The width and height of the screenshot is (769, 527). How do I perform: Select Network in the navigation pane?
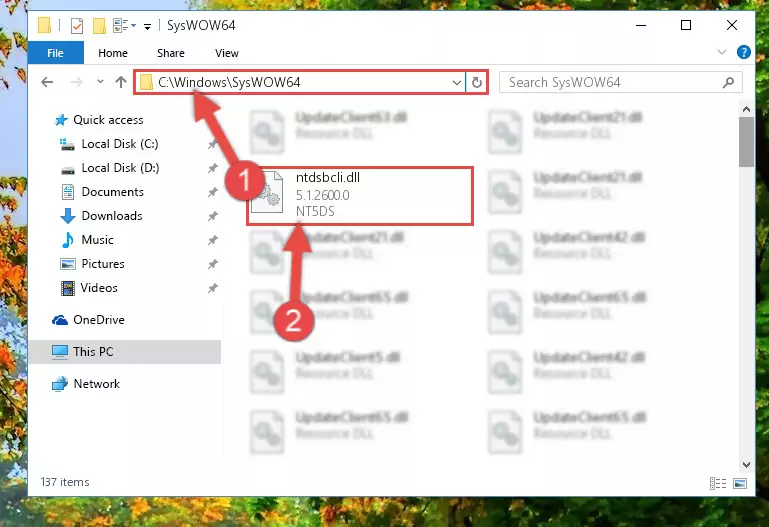pos(86,383)
